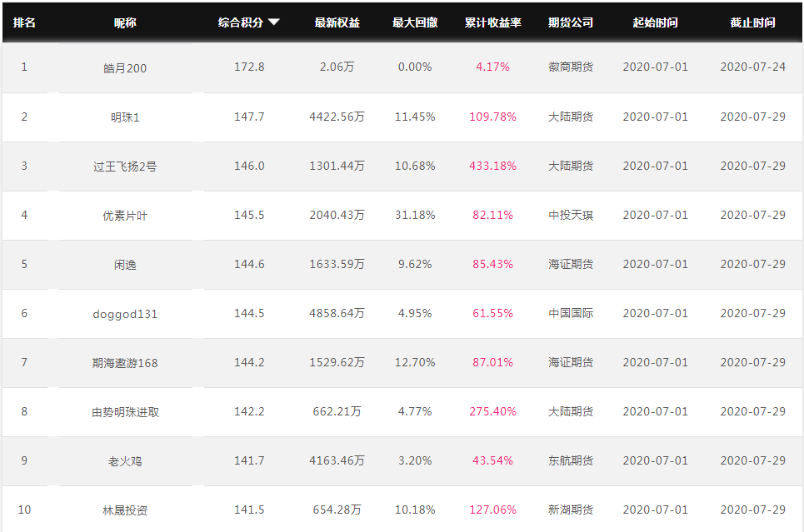804x532 pixels.
Task: Open the 期海遨游168 nickname link
Action: click(x=125, y=363)
